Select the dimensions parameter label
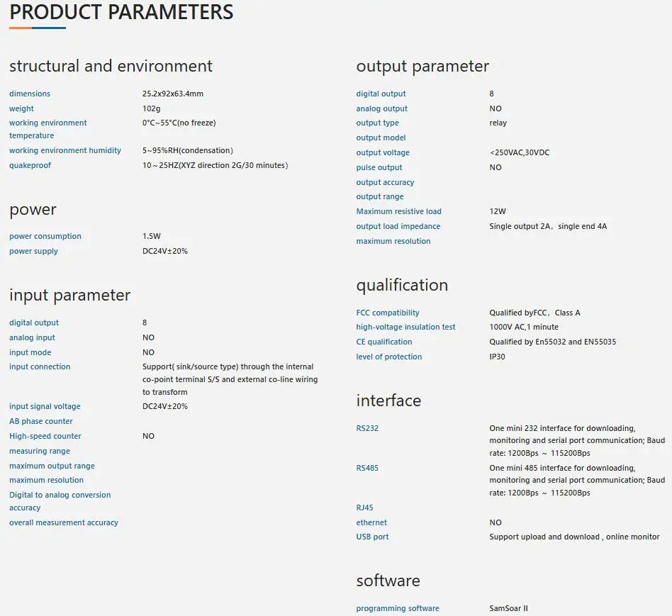The height and width of the screenshot is (616, 672). point(30,94)
